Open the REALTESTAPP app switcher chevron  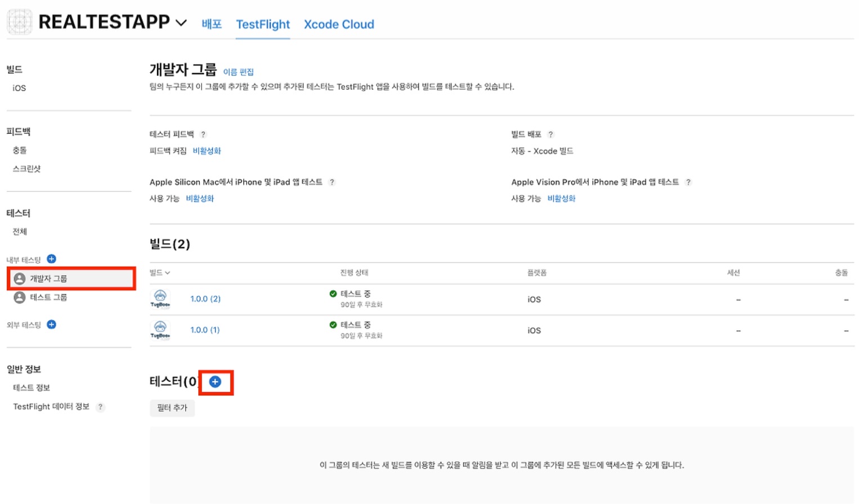181,23
